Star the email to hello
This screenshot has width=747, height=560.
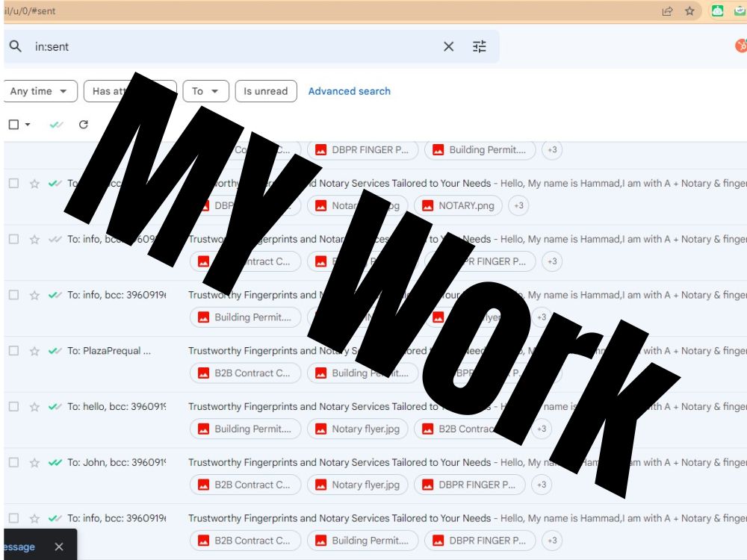point(34,407)
